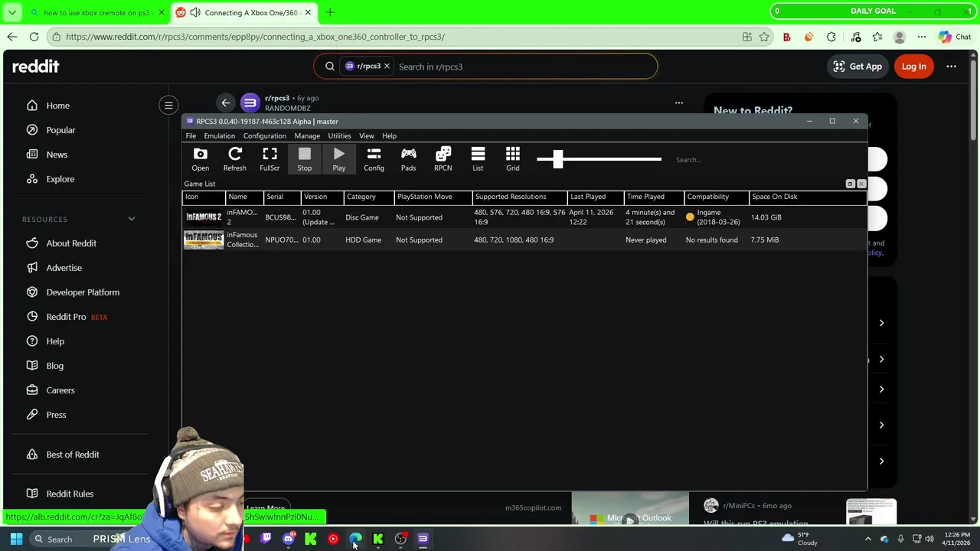Open RPCS3 from the taskbar
980x551 pixels.
(423, 539)
